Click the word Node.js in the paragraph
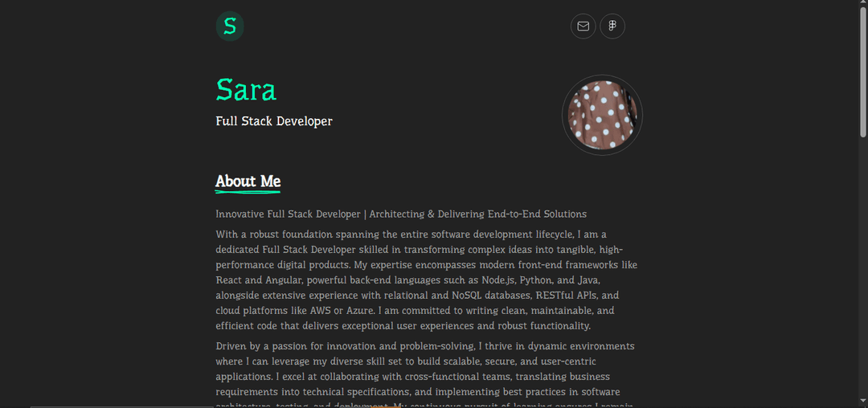The image size is (868, 408). click(499, 280)
